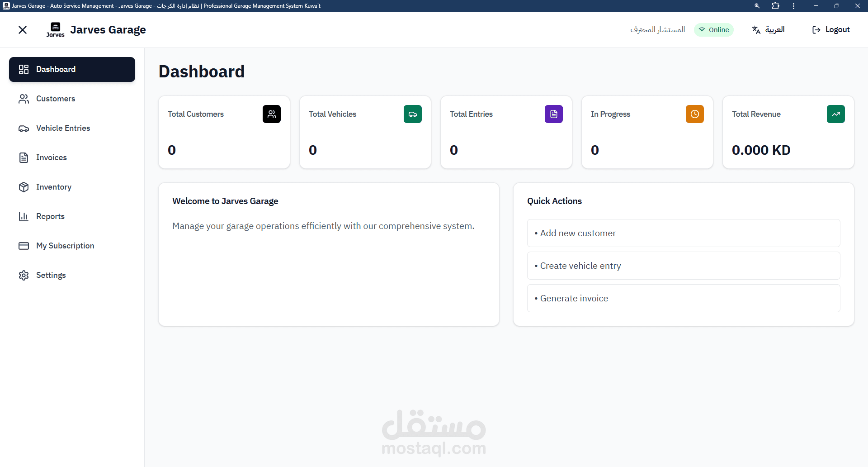868x467 pixels.
Task: Click the In Progress label
Action: click(x=611, y=114)
